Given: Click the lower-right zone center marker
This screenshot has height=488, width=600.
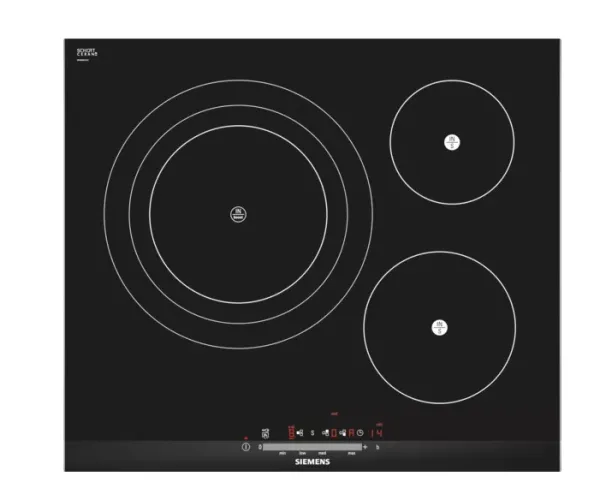Looking at the screenshot, I should pos(440,328).
